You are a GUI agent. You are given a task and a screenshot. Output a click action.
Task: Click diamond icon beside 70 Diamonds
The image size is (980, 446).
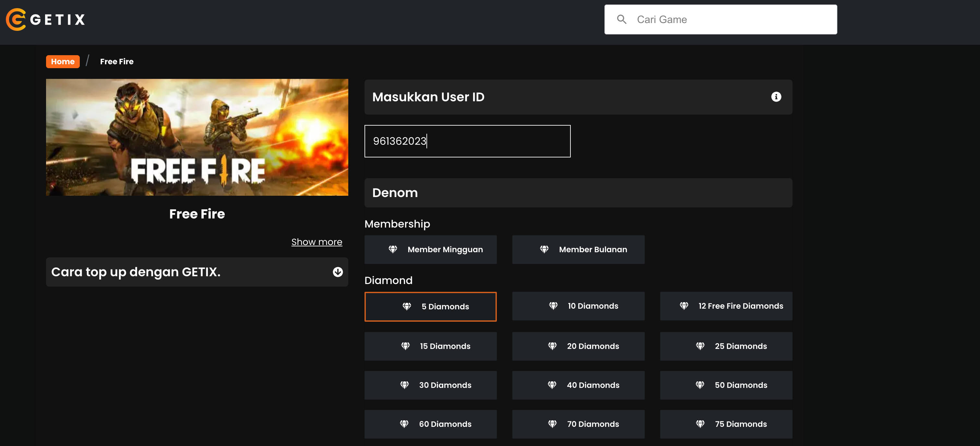[x=552, y=424]
